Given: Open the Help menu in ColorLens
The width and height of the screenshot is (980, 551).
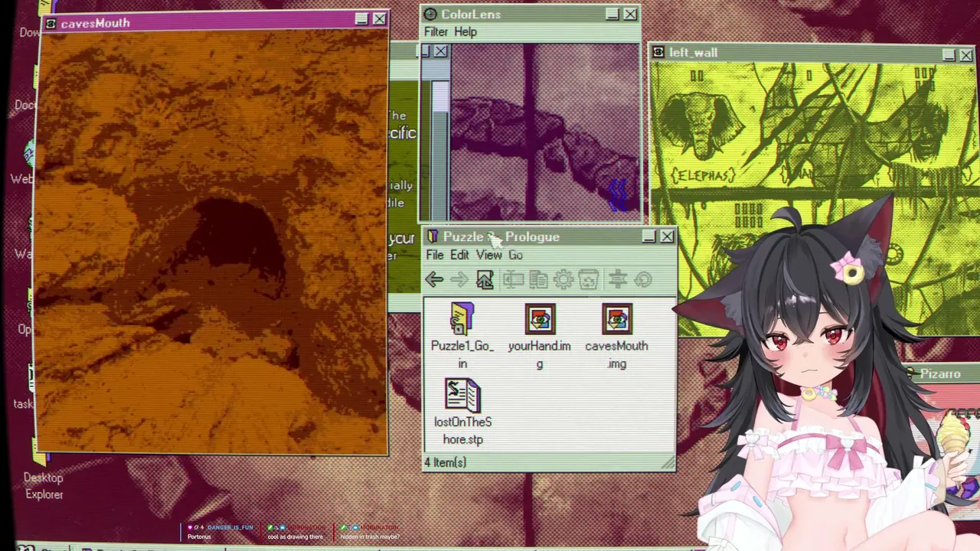Looking at the screenshot, I should [465, 32].
